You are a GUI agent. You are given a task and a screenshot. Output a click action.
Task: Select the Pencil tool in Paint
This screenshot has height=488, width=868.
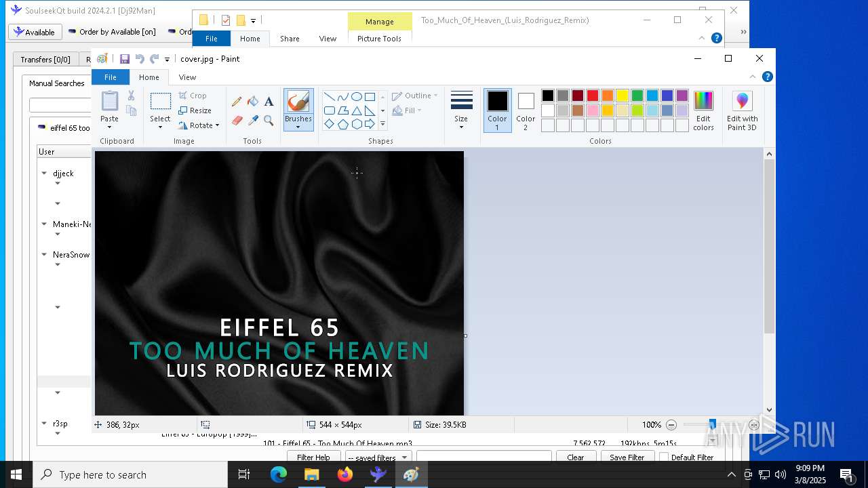(237, 102)
